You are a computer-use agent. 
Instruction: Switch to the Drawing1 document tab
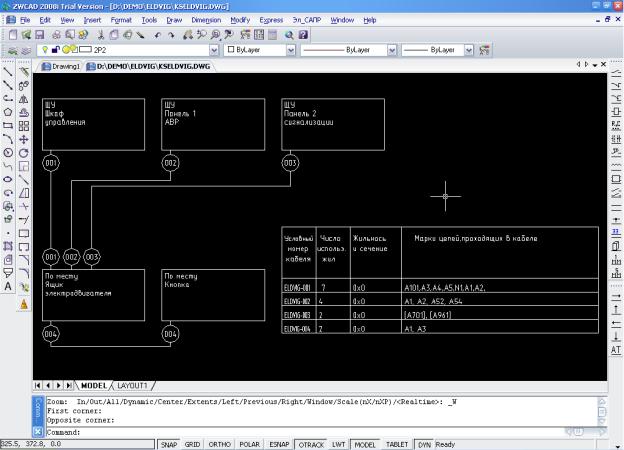[x=60, y=65]
